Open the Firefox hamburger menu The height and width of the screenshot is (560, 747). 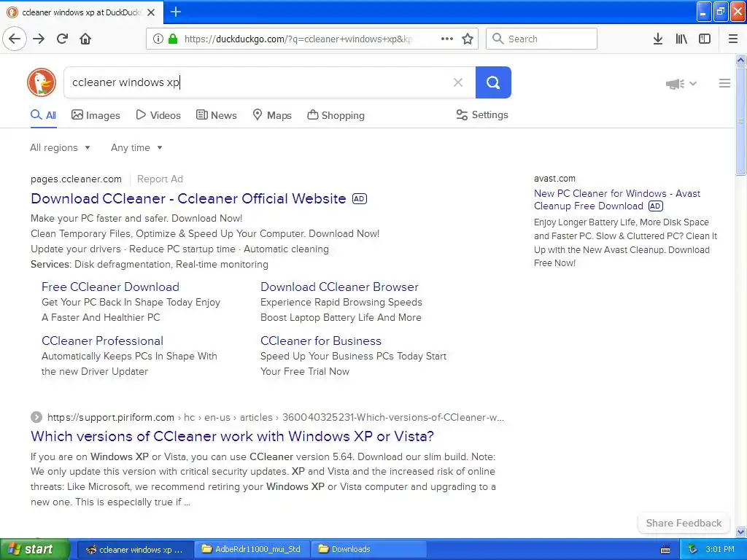[x=733, y=39]
